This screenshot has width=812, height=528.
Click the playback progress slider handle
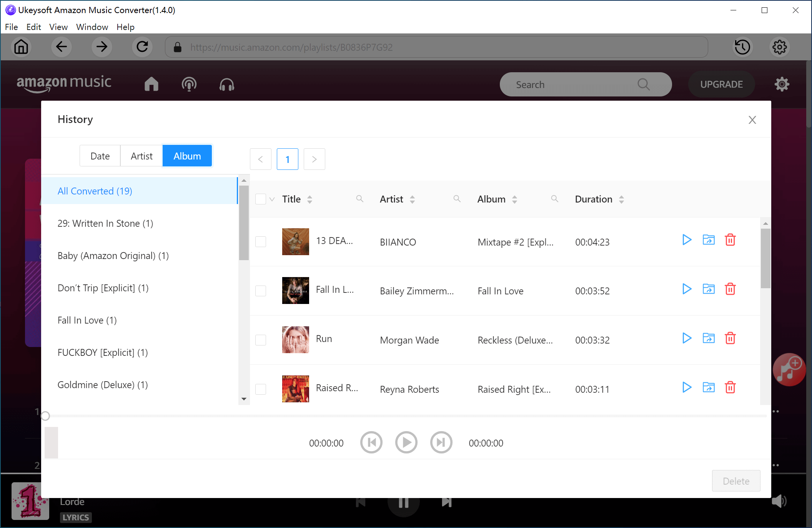coord(45,416)
